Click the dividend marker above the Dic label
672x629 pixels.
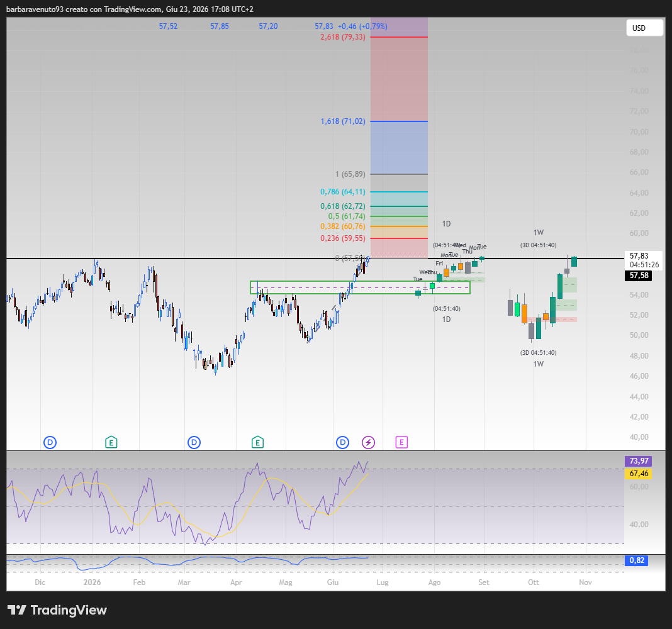50,442
